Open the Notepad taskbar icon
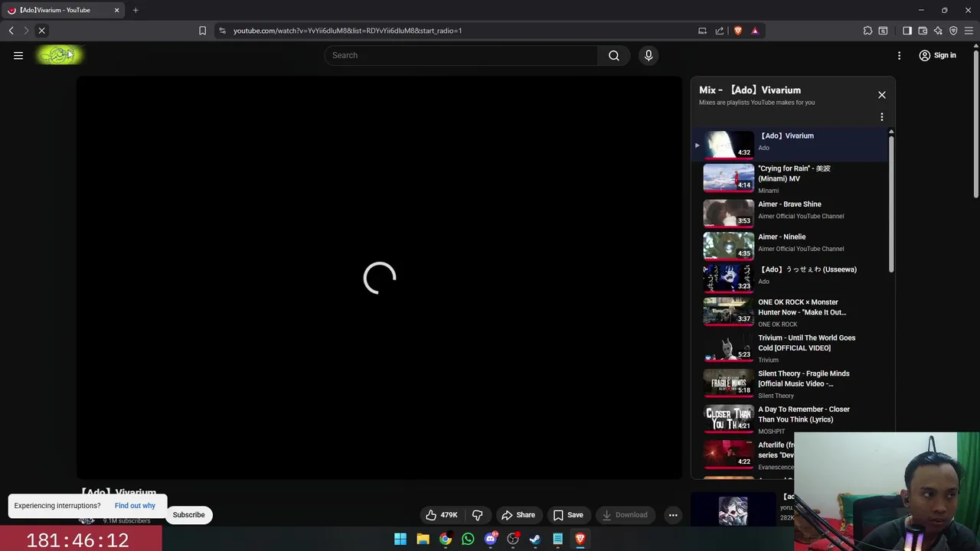The width and height of the screenshot is (980, 551). coord(558,540)
